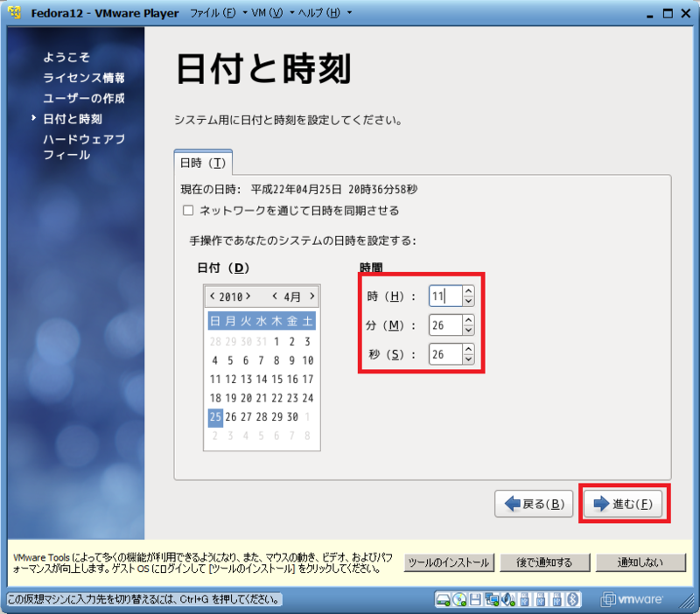
Task: Click the floppy disk status icon
Action: [x=473, y=600]
